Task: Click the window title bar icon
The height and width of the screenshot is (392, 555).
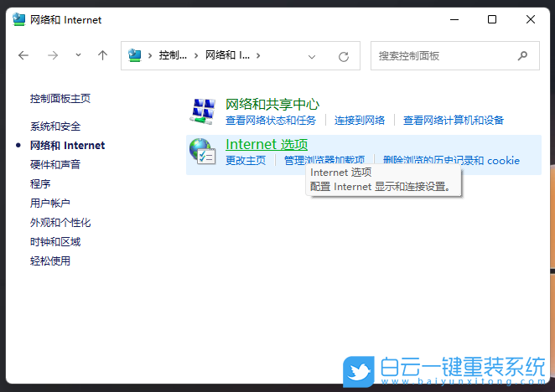Action: tap(18, 19)
